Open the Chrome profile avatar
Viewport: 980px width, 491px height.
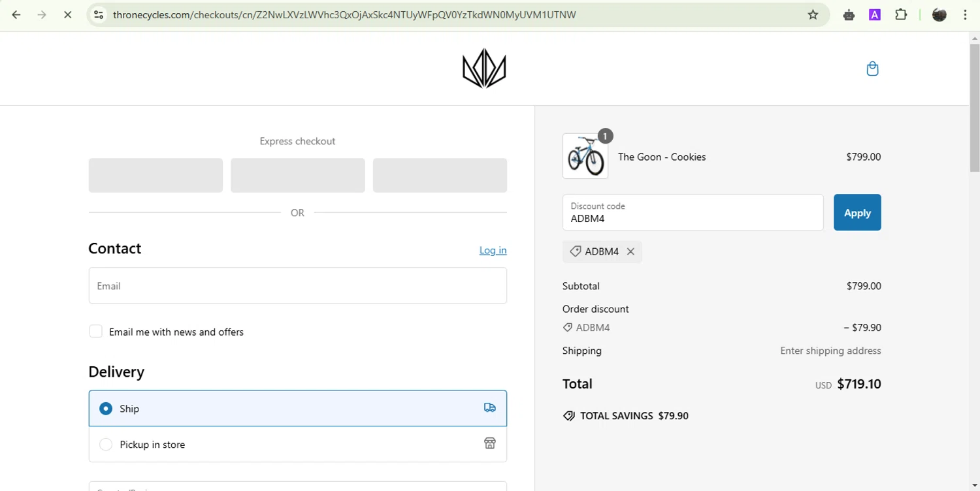939,14
